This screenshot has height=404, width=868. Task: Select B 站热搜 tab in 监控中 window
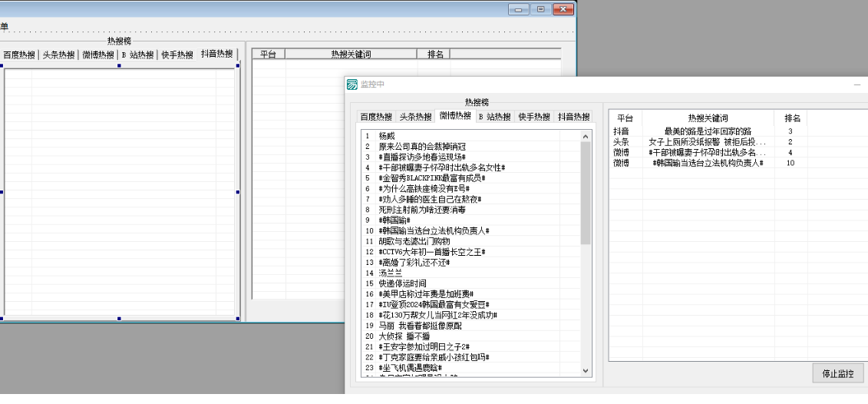point(493,117)
